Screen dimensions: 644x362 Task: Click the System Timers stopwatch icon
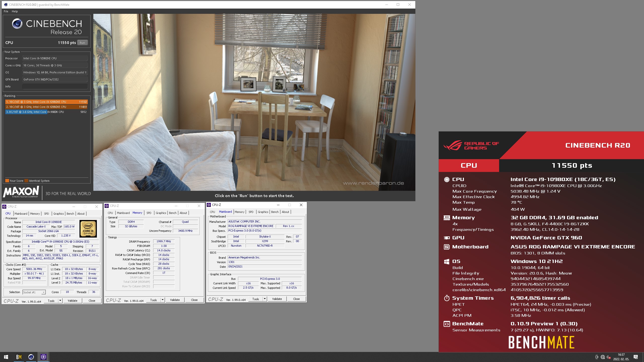(447, 298)
